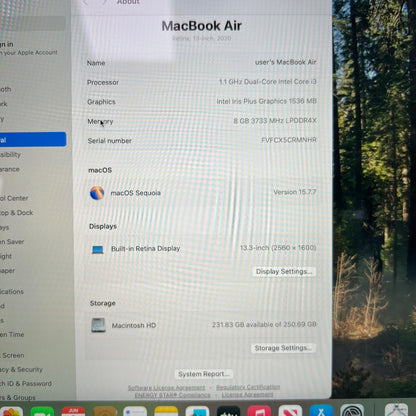This screenshot has width=416, height=416.
Task: Open the Notes app from the Dock
Action: pos(166,412)
